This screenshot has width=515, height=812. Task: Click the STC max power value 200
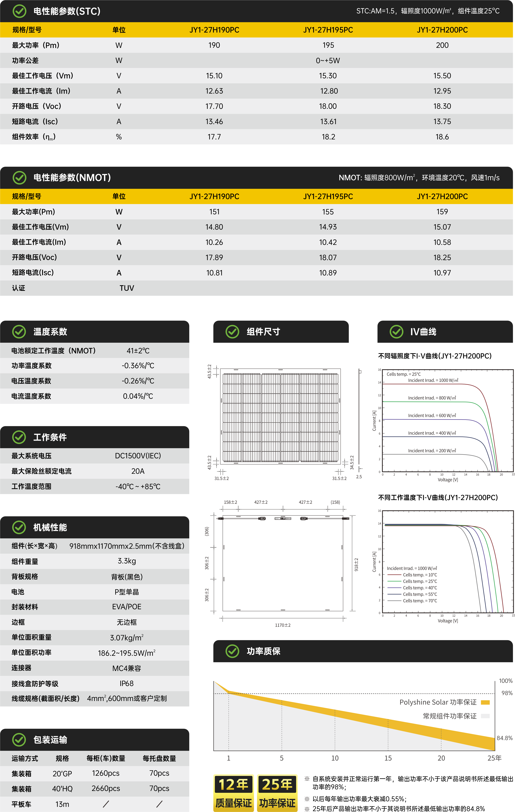pos(442,45)
